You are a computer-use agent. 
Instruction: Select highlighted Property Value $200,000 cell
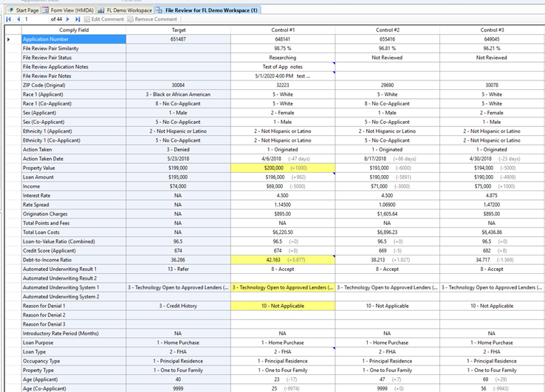pyautogui.click(x=283, y=168)
